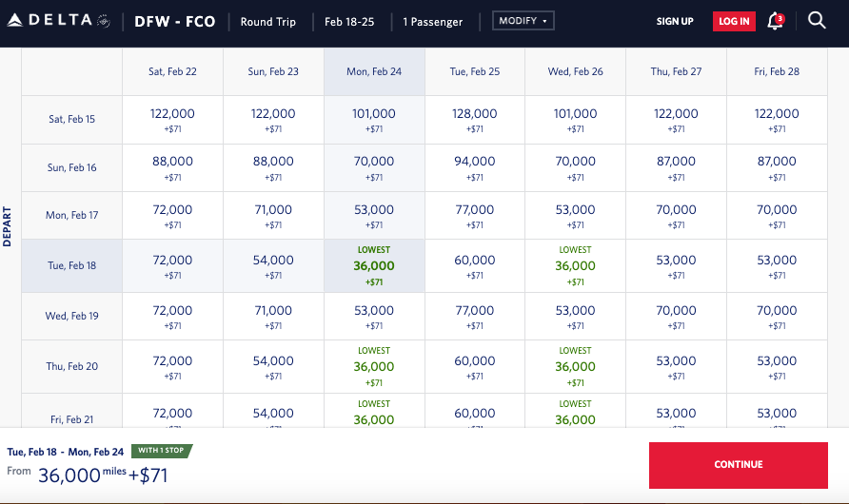849x504 pixels.
Task: Select the 36,000 miles fare for Feb 18 to Feb 24
Action: (x=374, y=266)
